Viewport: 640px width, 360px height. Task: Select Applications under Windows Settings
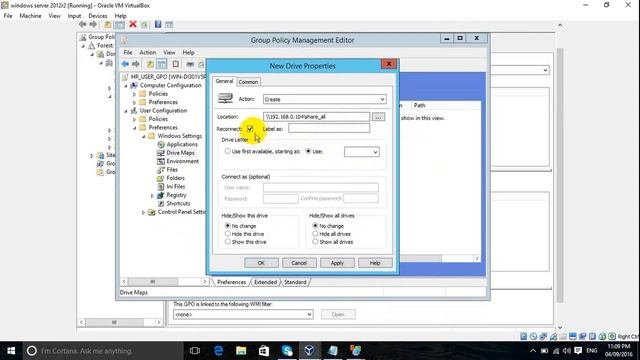[x=182, y=144]
